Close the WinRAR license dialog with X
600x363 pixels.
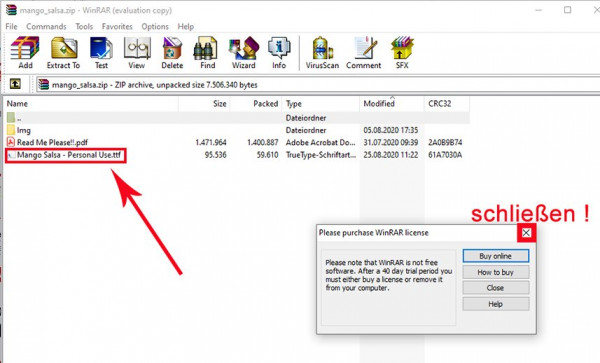(526, 233)
